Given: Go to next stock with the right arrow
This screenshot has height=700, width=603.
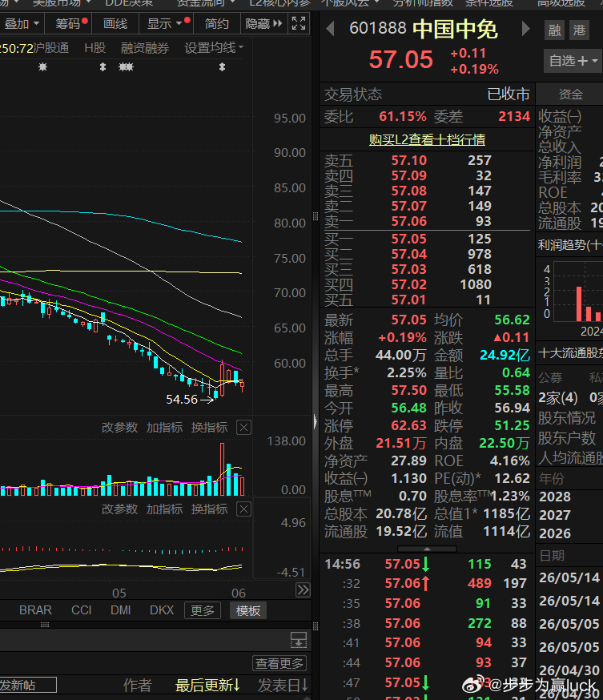Looking at the screenshot, I should [526, 30].
